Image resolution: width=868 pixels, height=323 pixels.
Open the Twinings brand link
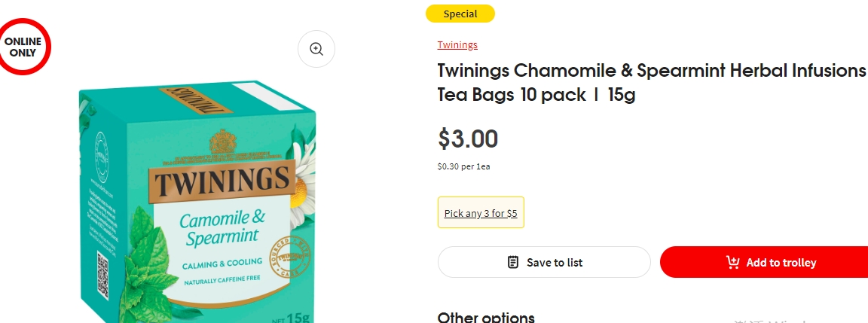coord(457,44)
